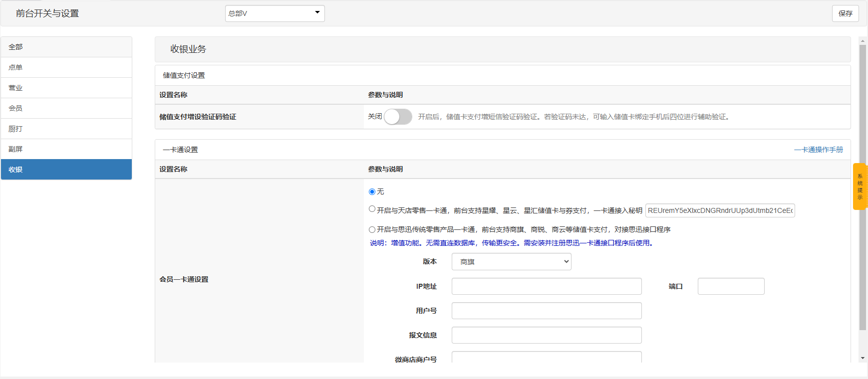The height and width of the screenshot is (379, 868).
Task: Focus the 微商店商户号 input field
Action: point(547,357)
